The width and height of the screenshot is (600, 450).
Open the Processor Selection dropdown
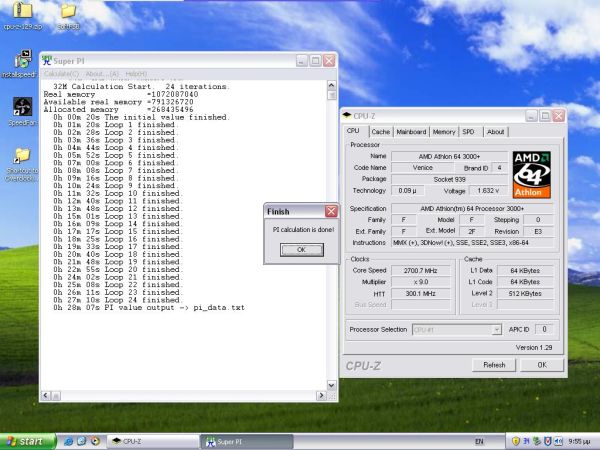pyautogui.click(x=457, y=329)
